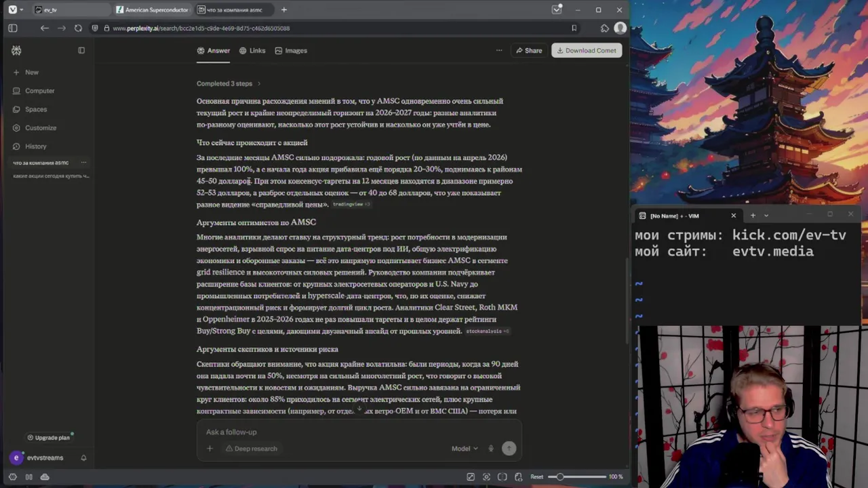Select the Answer tab

click(214, 50)
